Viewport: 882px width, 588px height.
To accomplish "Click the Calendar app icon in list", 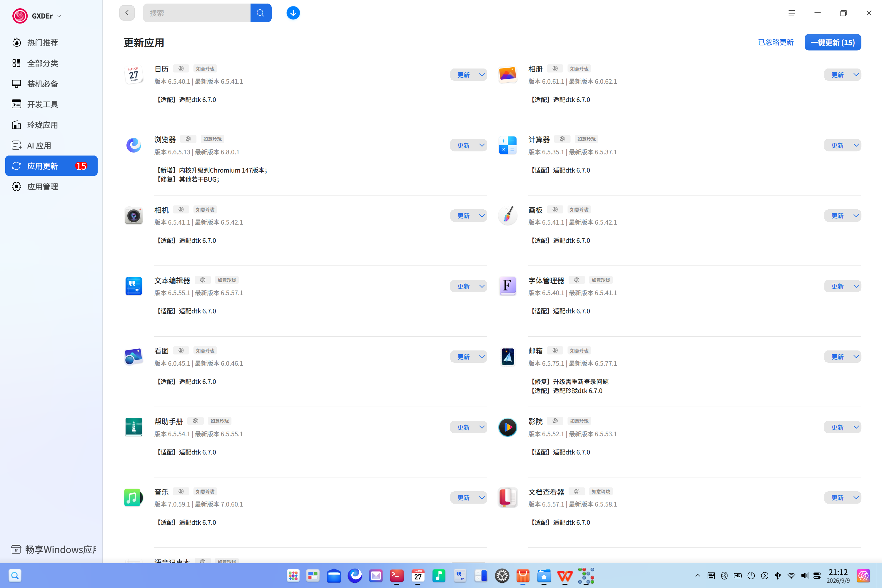I will tap(133, 75).
